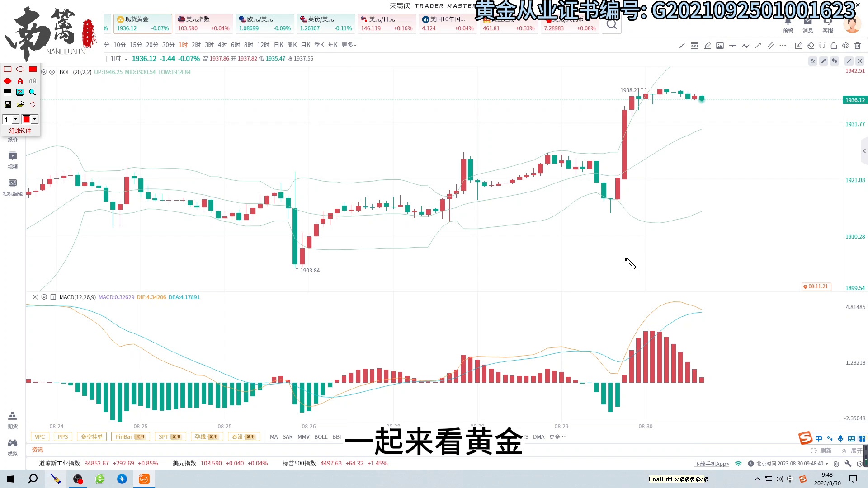Open the line width dropdown showing 4
868x488 pixels.
(15, 119)
